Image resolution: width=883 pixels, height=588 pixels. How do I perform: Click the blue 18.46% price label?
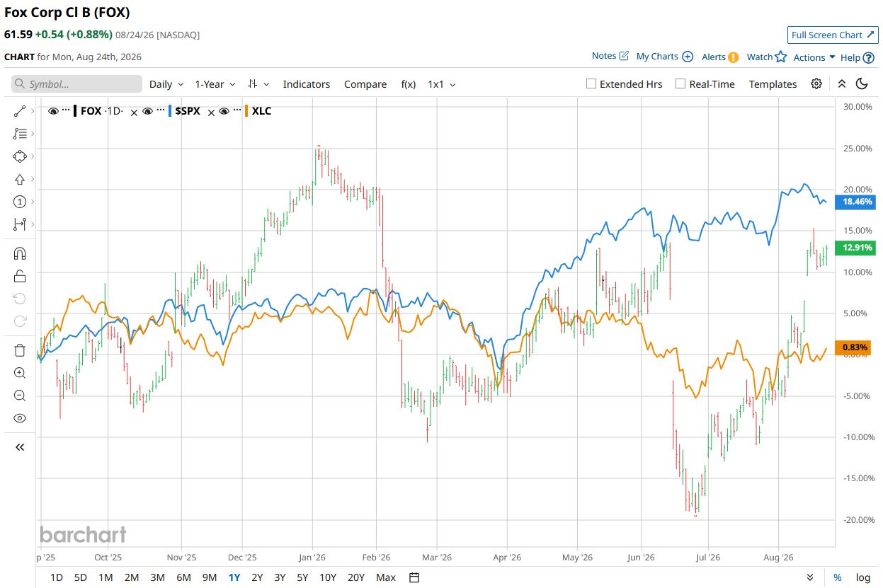tap(855, 202)
